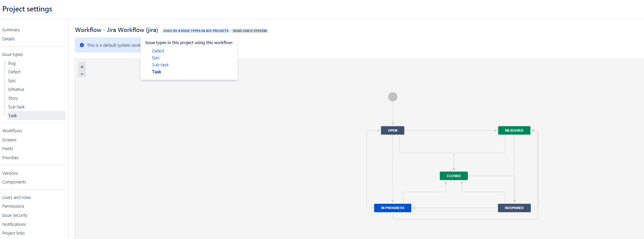The height and width of the screenshot is (239, 644).
Task: Open Details in the sidebar
Action: [x=8, y=39]
